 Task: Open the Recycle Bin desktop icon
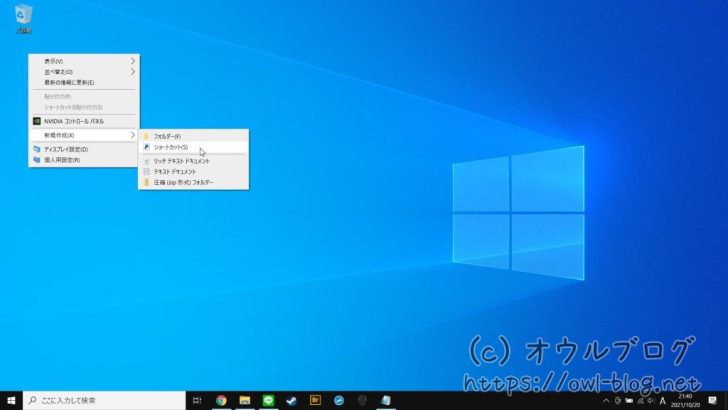coord(23,17)
